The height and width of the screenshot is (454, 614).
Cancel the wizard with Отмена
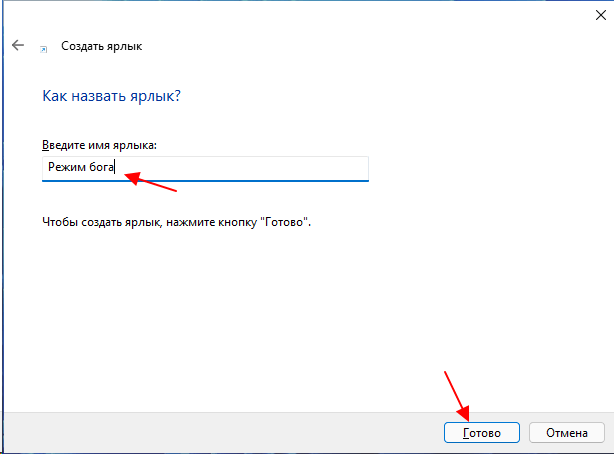tap(567, 432)
